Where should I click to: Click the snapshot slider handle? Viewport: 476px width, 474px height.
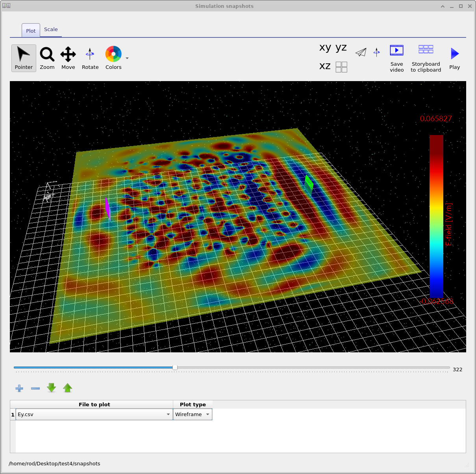pyautogui.click(x=175, y=367)
